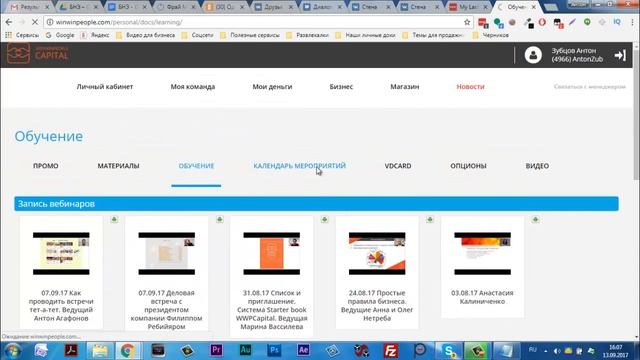Screen dimensions: 640x360
Task: Open the Магазин menu
Action: tap(404, 87)
